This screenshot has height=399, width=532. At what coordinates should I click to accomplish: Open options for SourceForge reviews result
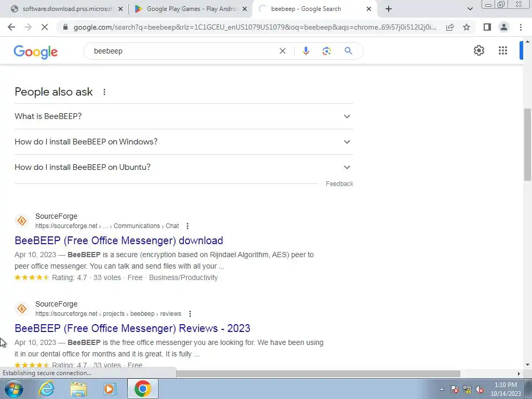click(x=190, y=314)
